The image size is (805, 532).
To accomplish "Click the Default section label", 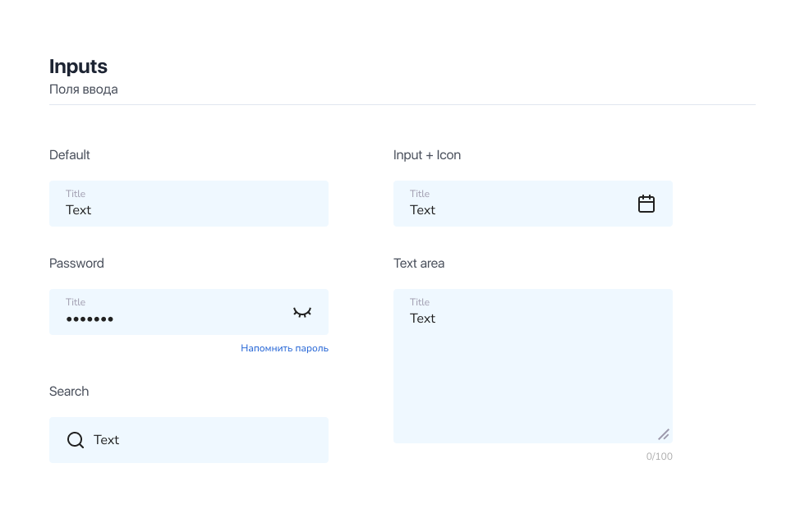I will coord(70,155).
